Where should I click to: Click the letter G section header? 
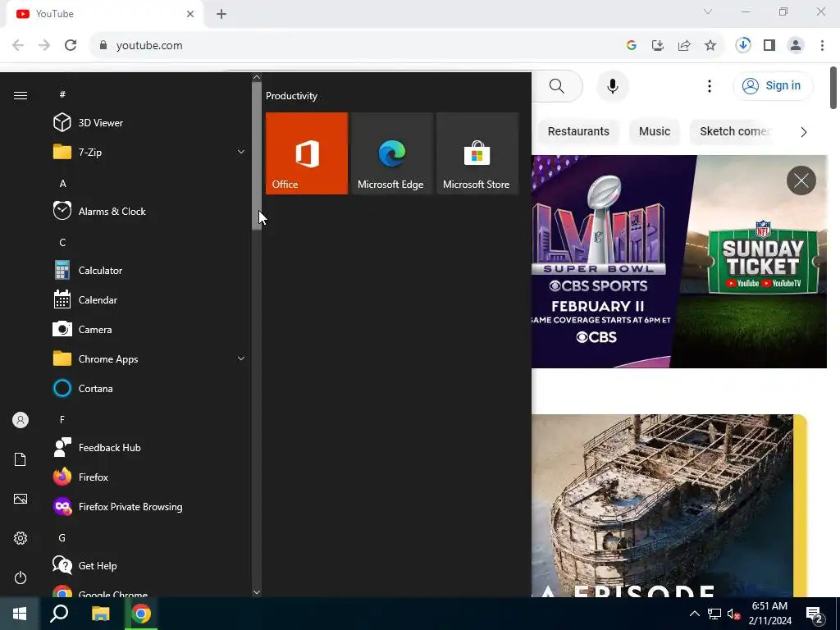point(62,538)
